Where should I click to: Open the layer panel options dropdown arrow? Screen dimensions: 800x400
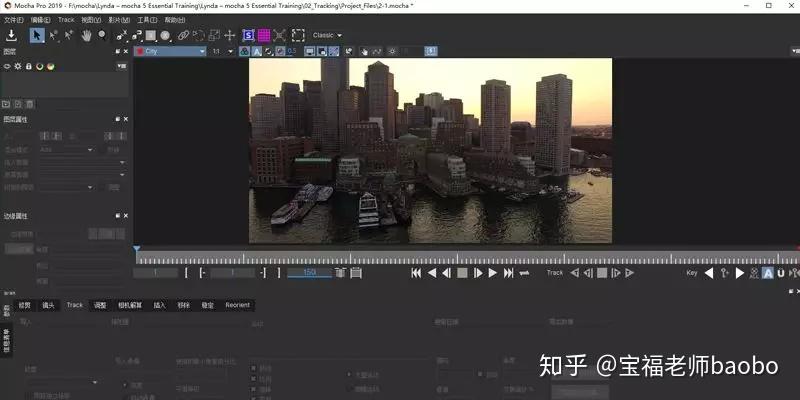point(121,66)
